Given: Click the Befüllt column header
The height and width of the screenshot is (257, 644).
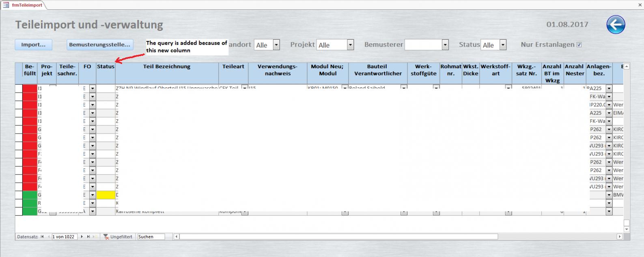Looking at the screenshot, I should tap(30, 73).
